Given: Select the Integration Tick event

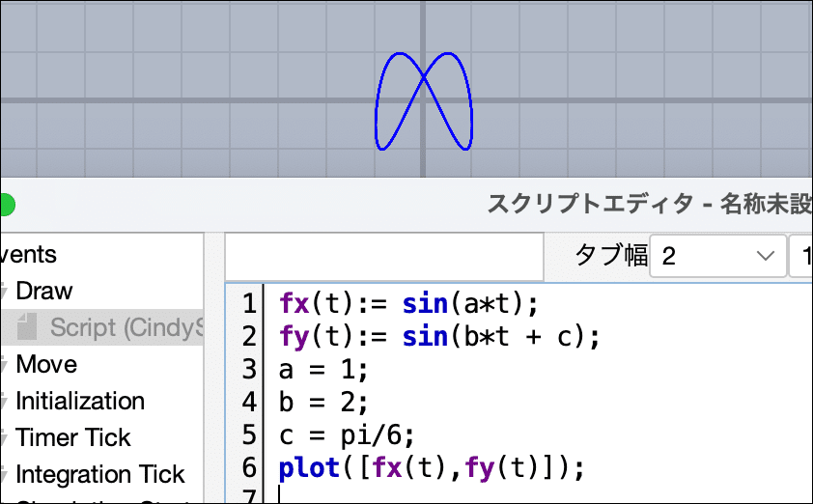Looking at the screenshot, I should [x=99, y=474].
